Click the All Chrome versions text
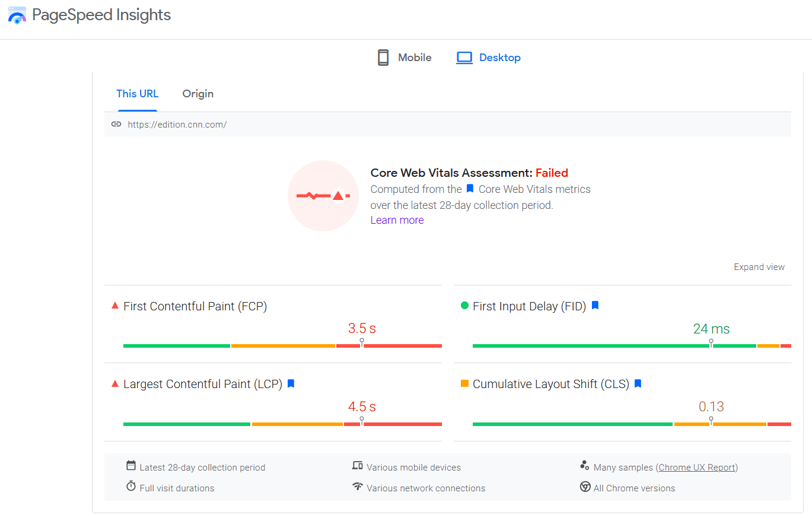Screen dimensions: 812x518 click(x=634, y=488)
